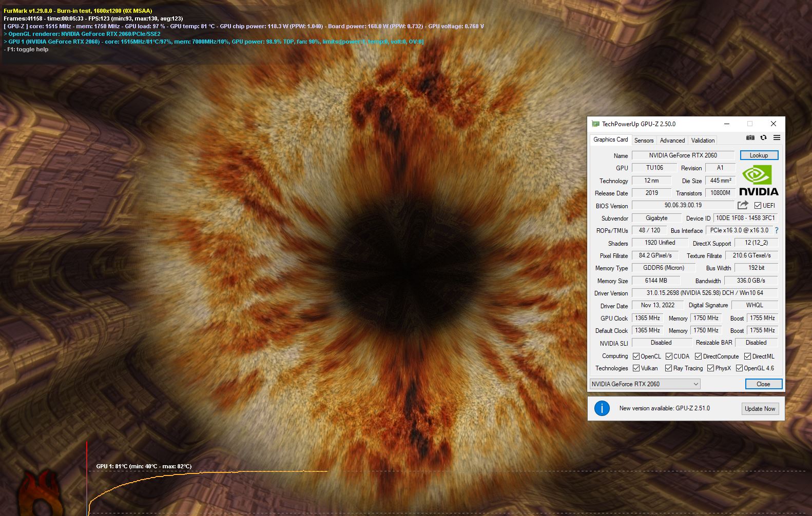
Task: Toggle the Ray Tracing checkbox
Action: click(x=668, y=368)
